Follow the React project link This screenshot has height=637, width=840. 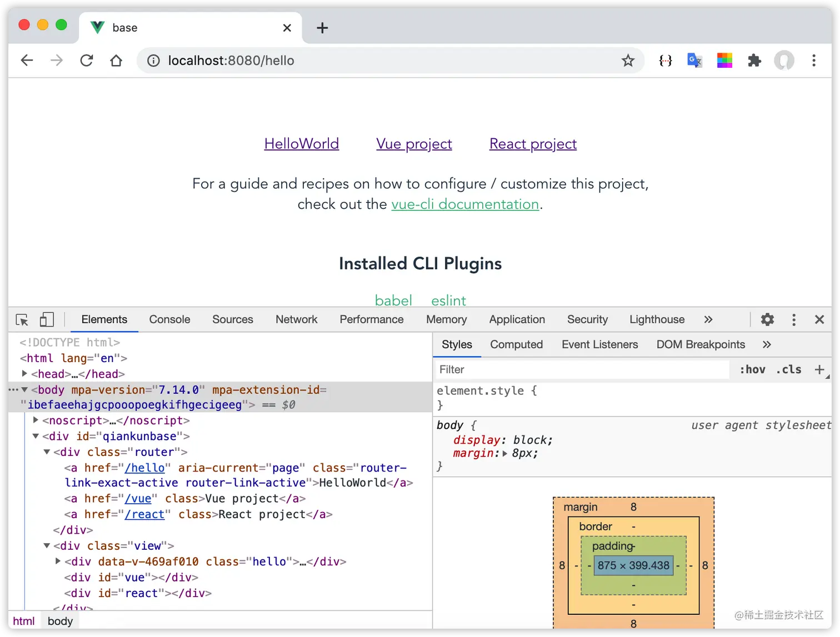tap(533, 144)
